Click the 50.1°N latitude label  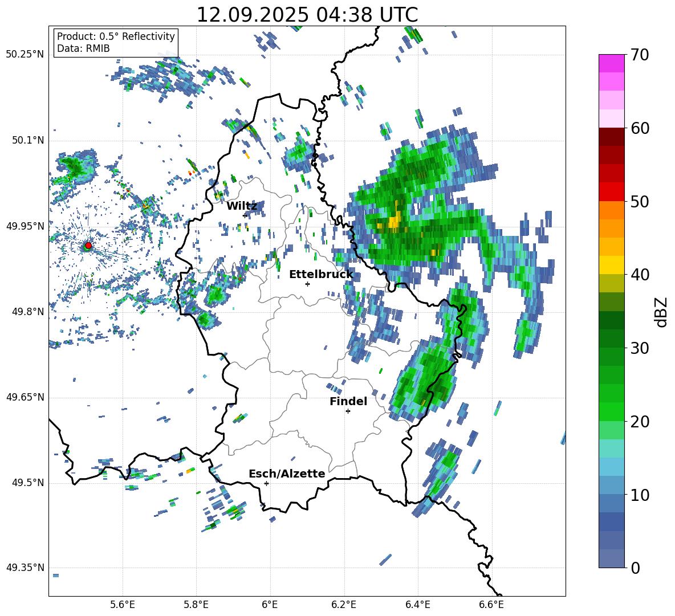tap(28, 140)
